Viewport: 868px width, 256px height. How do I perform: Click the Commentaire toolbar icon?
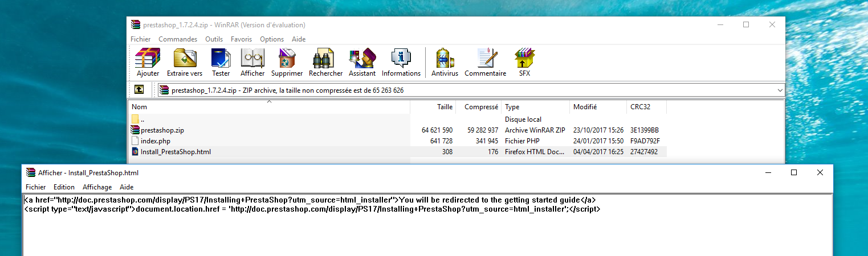tap(486, 58)
